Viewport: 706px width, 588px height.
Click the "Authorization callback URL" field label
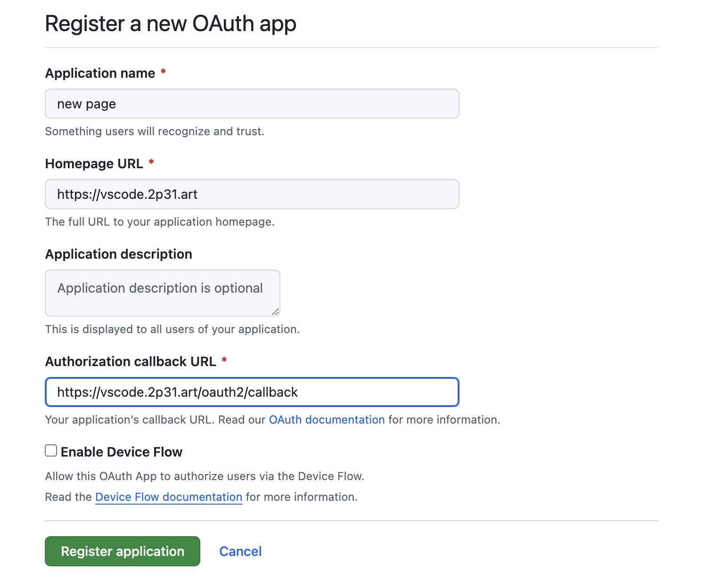tap(131, 362)
